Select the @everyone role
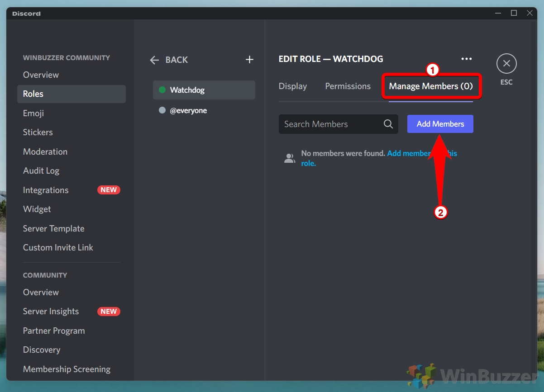544x392 pixels. tap(204, 110)
